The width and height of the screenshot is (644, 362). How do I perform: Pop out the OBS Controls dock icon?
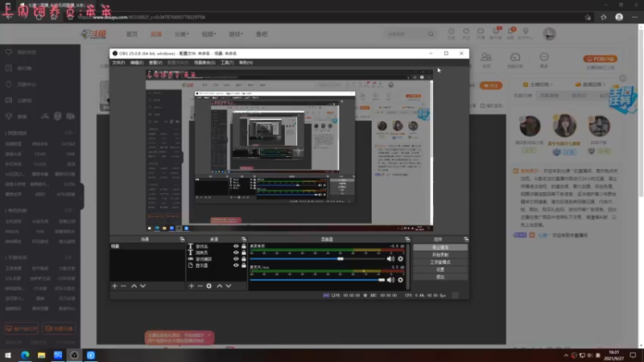(x=466, y=239)
